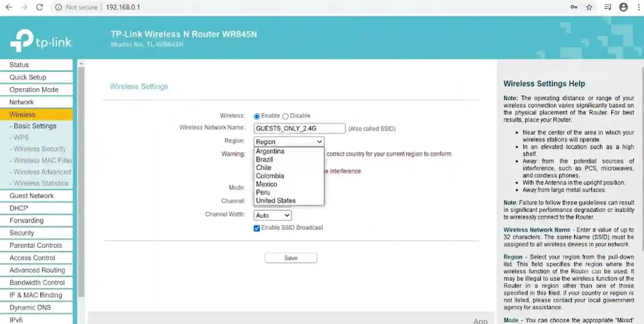Click the browser address bar URL
644x324 pixels.
(x=123, y=7)
